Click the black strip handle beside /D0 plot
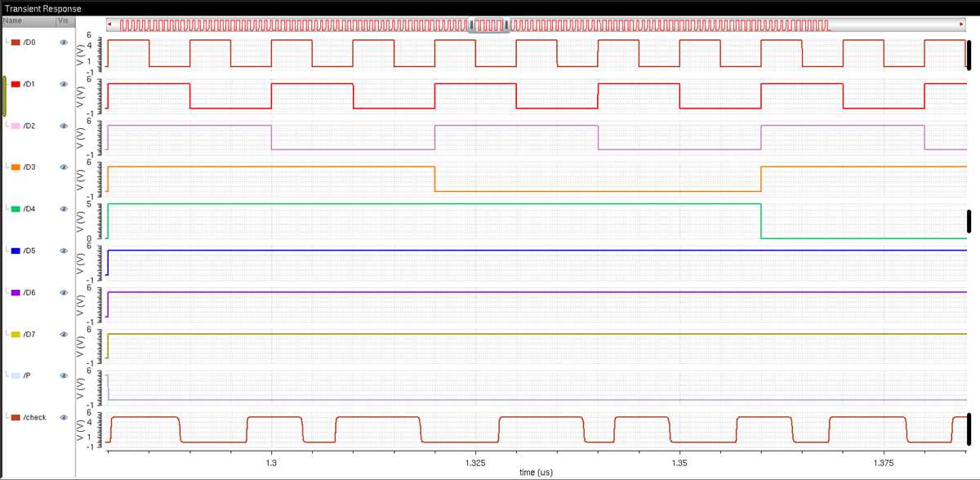This screenshot has width=980, height=480. [x=969, y=54]
